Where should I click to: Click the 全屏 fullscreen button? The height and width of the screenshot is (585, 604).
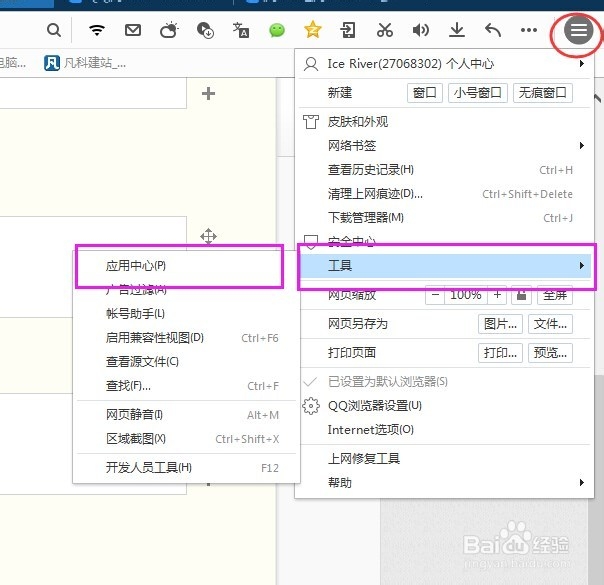click(555, 295)
